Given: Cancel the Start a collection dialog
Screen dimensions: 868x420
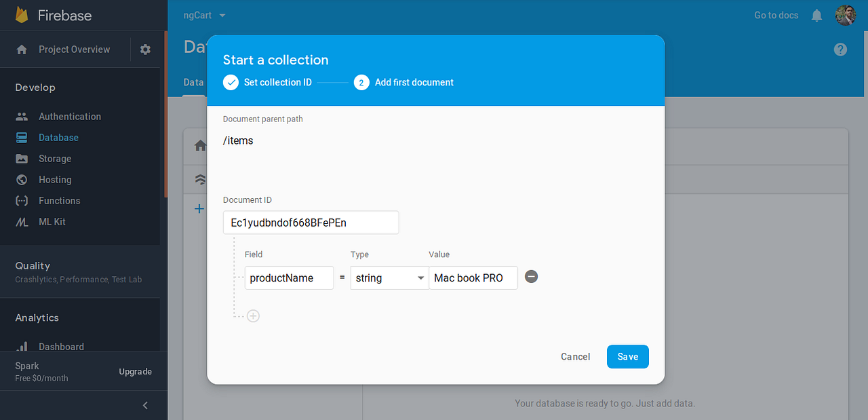Looking at the screenshot, I should pyautogui.click(x=575, y=356).
